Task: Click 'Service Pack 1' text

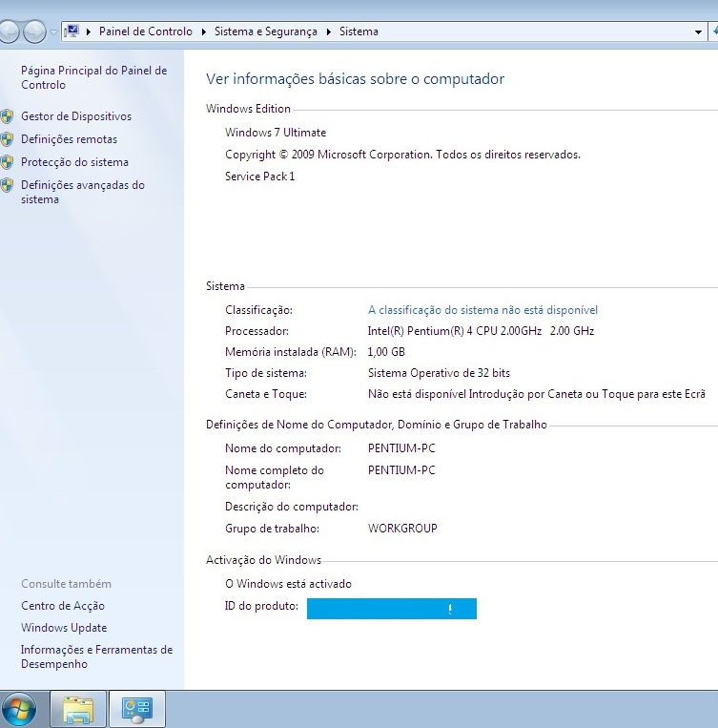Action: pos(260,177)
